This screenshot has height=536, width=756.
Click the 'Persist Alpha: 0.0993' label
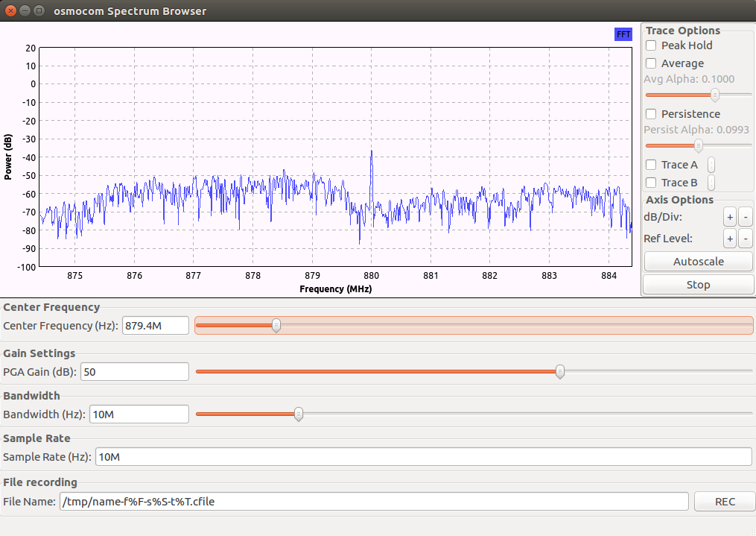coord(696,130)
